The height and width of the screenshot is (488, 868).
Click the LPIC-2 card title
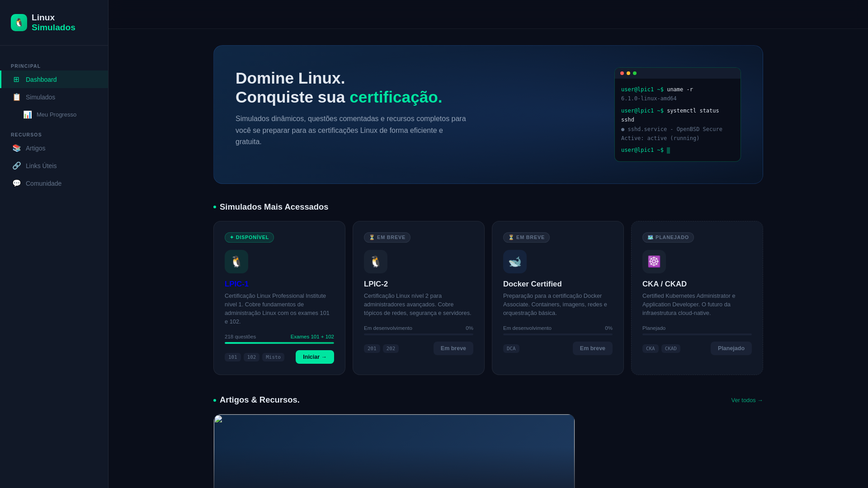[x=376, y=284]
